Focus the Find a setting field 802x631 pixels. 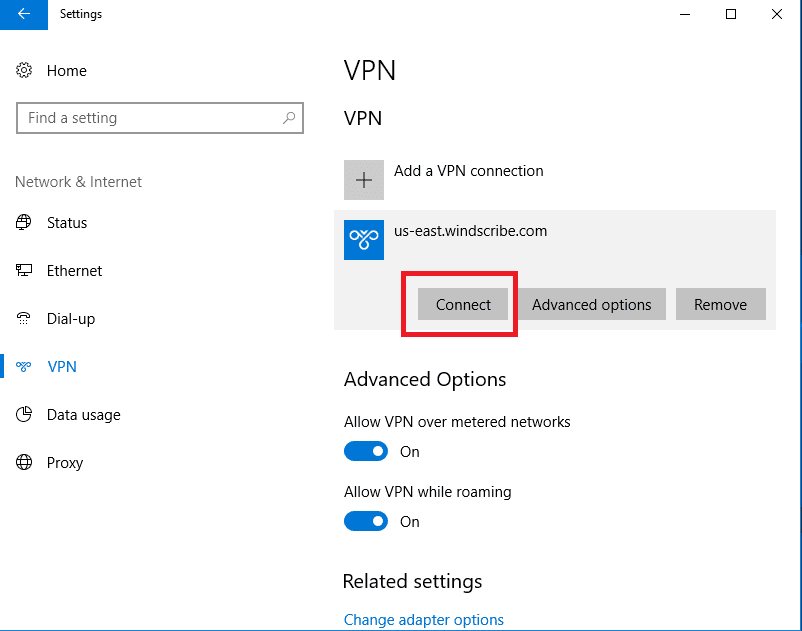(x=150, y=118)
